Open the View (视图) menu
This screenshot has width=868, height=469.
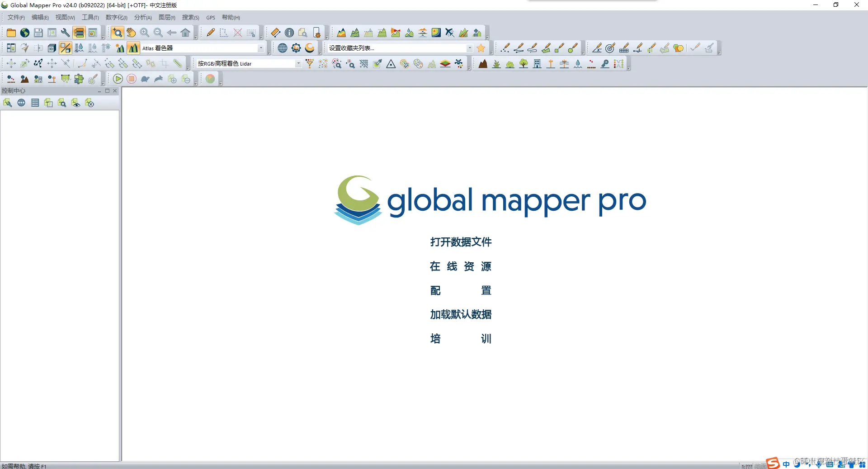[x=65, y=18]
